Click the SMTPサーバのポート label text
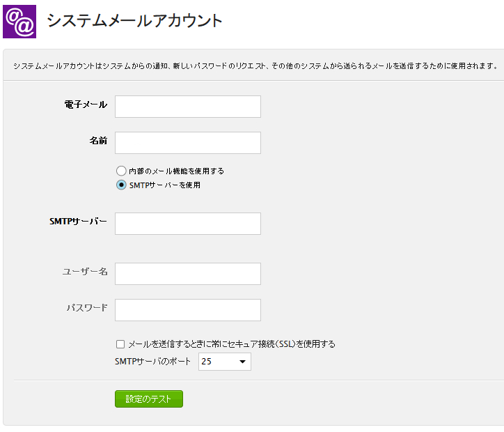 pyautogui.click(x=152, y=362)
